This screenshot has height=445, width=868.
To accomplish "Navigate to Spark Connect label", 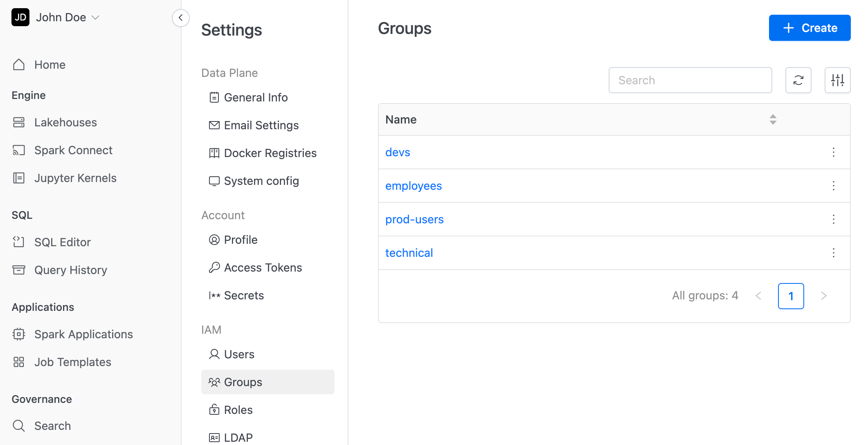I will coord(73,150).
